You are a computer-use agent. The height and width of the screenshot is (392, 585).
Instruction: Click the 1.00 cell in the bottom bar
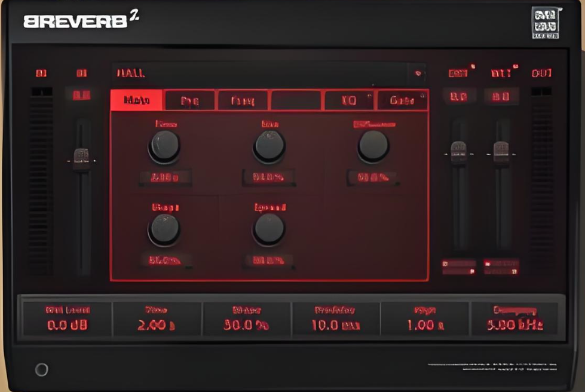pyautogui.click(x=425, y=319)
